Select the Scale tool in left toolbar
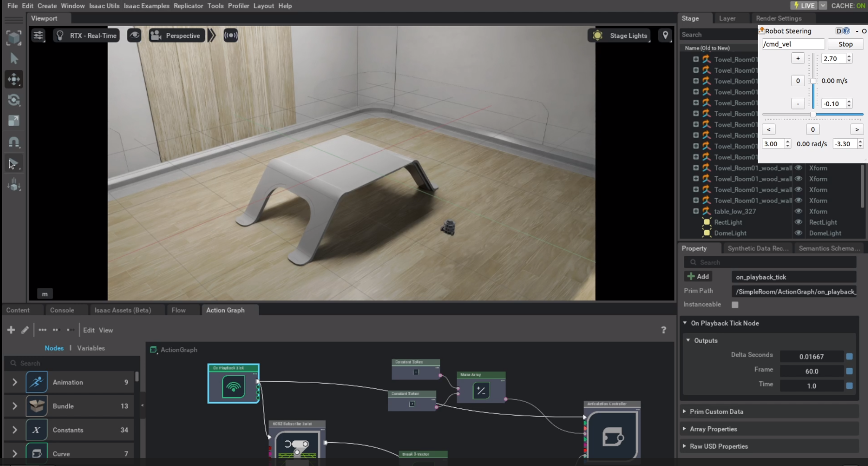The width and height of the screenshot is (868, 466). [x=14, y=121]
